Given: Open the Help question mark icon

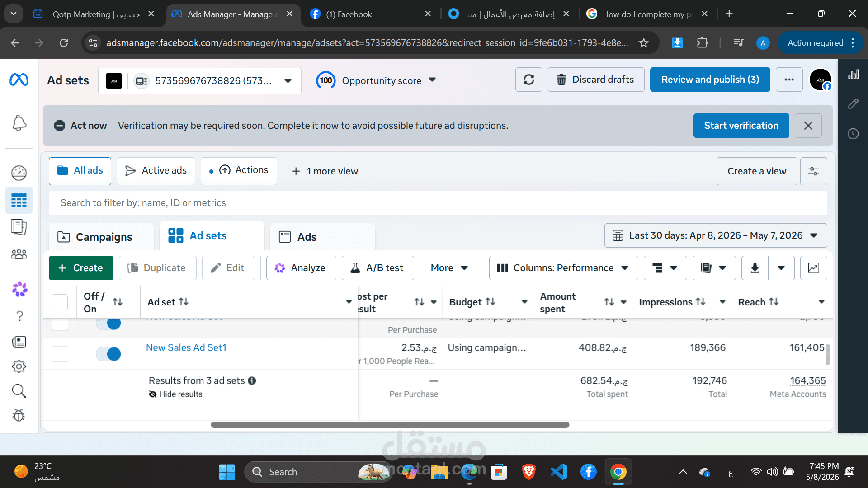Looking at the screenshot, I should point(19,316).
